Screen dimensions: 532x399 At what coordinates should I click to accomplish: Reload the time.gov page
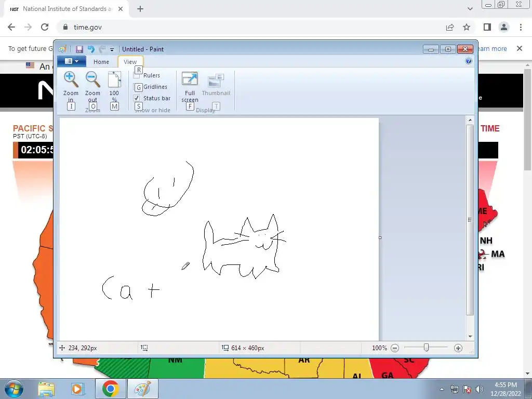45,27
